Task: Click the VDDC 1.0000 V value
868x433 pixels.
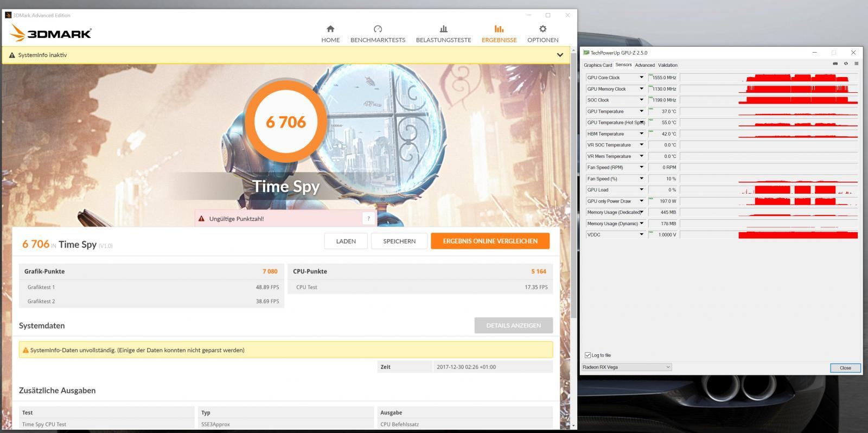Action: (662, 235)
